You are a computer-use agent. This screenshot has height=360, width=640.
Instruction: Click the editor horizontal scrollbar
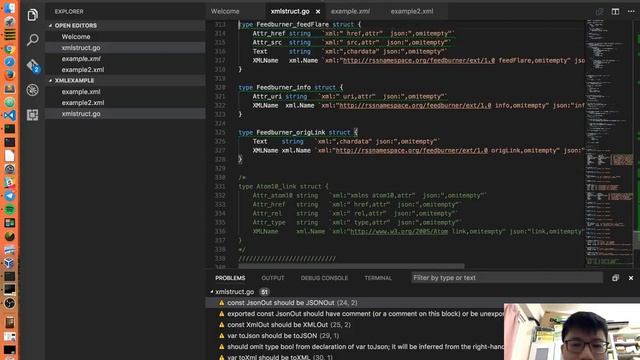pos(351,266)
